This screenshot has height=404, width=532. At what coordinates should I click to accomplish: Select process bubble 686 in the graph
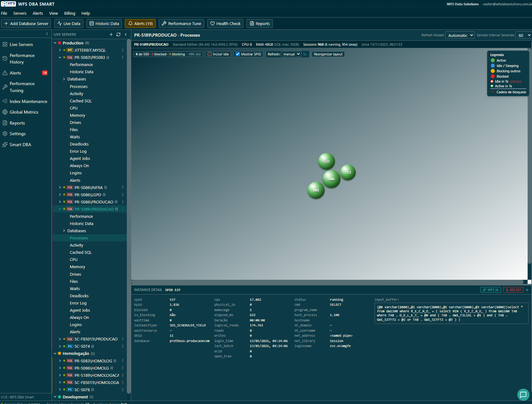(x=331, y=179)
